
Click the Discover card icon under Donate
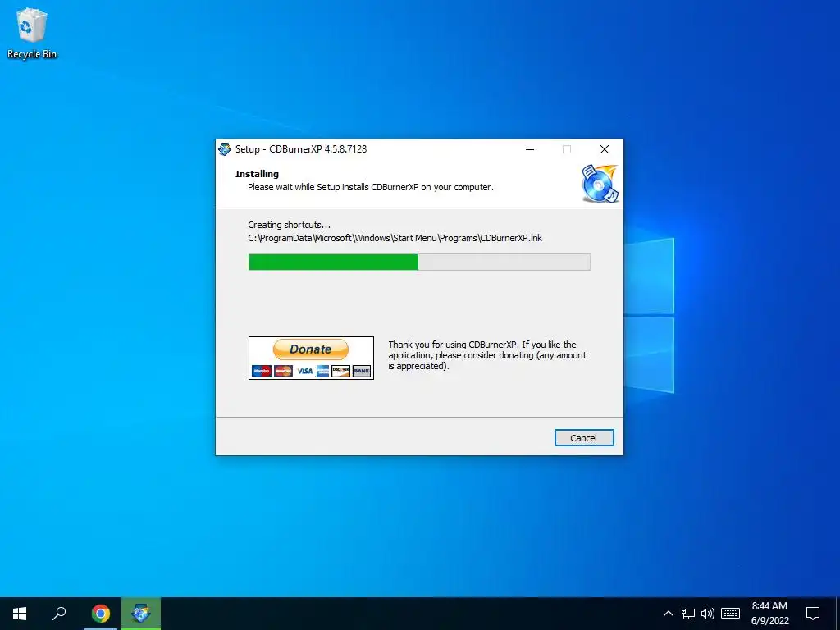[x=340, y=371]
